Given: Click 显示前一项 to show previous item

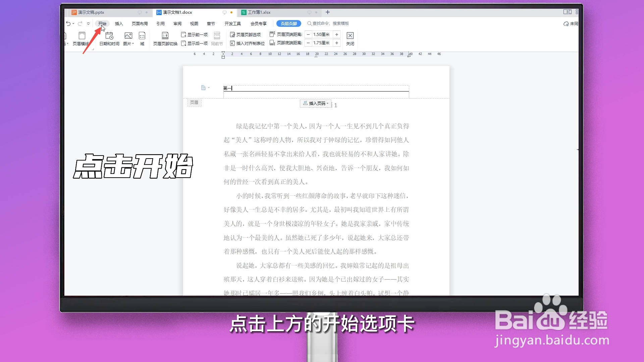Looking at the screenshot, I should pos(195,34).
